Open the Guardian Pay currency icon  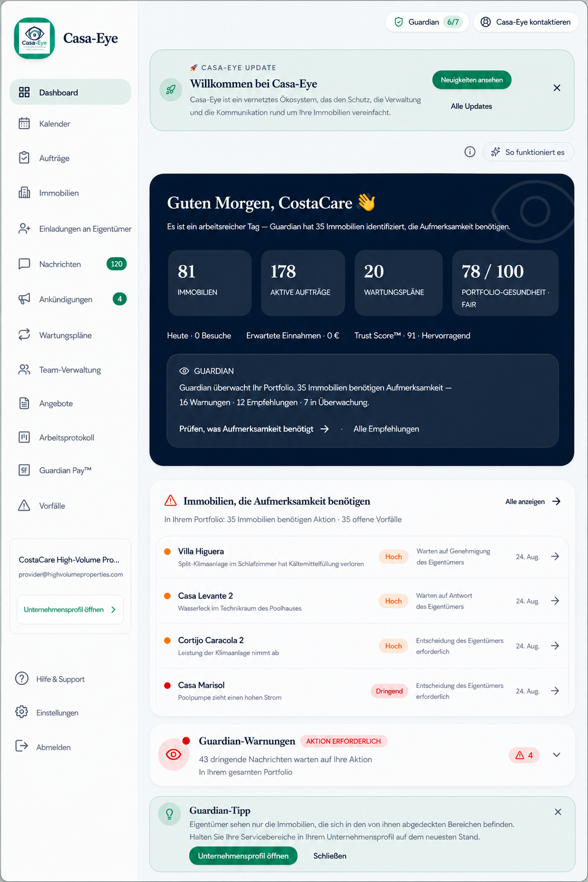(x=24, y=470)
